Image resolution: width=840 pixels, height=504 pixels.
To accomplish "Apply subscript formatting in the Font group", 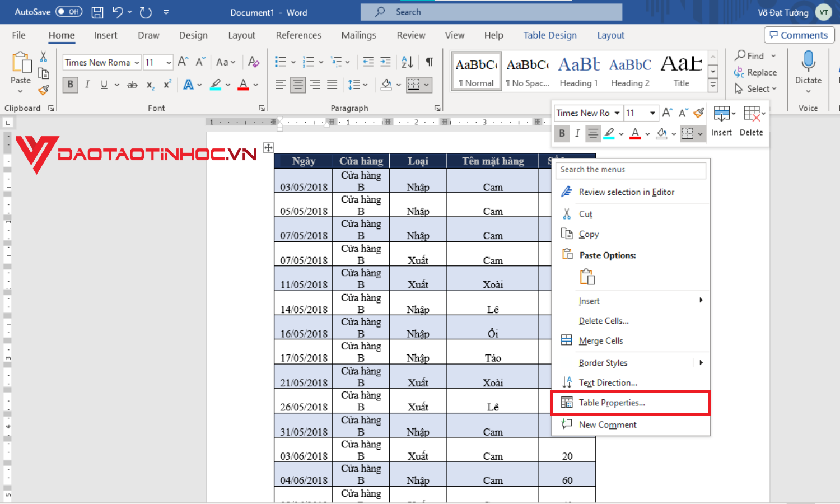I will tap(150, 85).
